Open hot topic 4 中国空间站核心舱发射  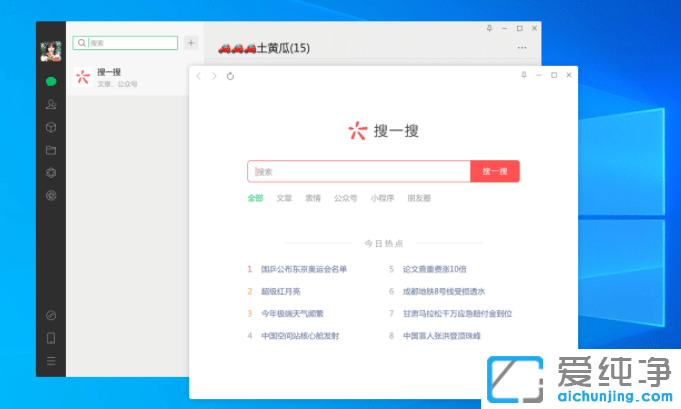300,336
